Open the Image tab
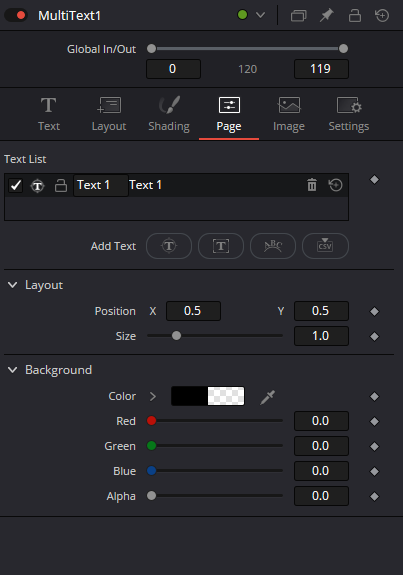This screenshot has width=403, height=575. (289, 114)
